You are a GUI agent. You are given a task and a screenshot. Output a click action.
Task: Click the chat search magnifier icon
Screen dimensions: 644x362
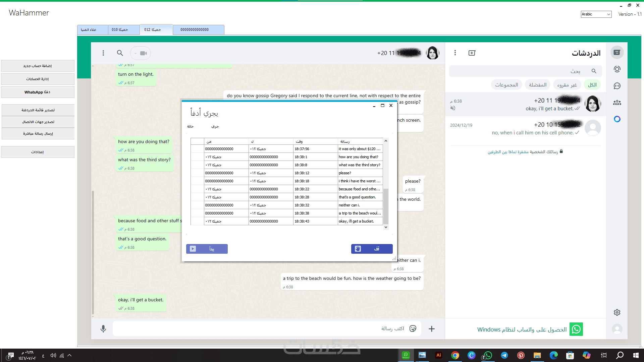pos(120,53)
